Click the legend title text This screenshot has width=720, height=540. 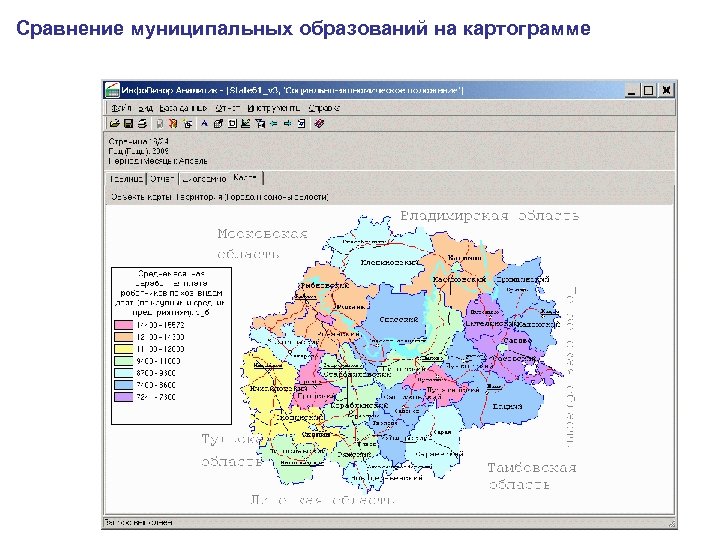pyautogui.click(x=171, y=293)
